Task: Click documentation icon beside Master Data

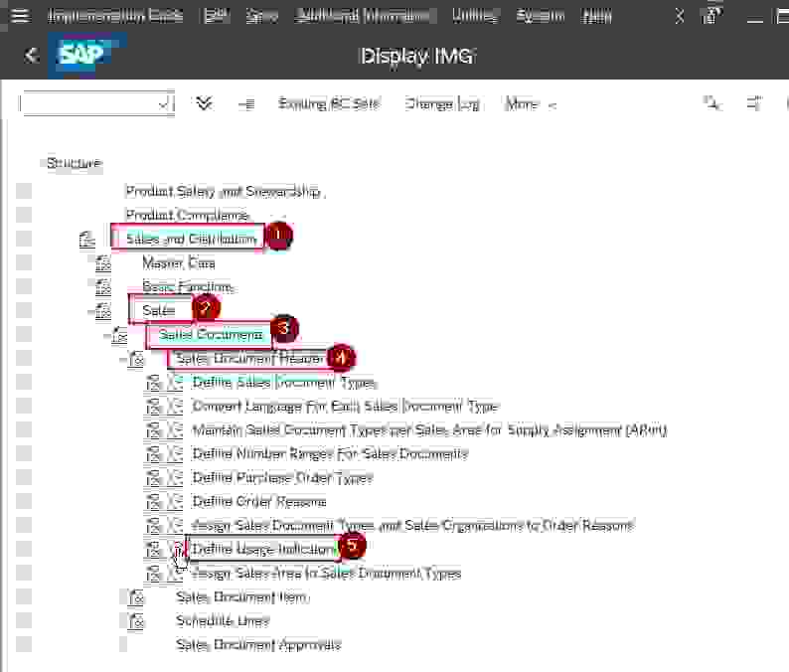Action: pos(103,263)
